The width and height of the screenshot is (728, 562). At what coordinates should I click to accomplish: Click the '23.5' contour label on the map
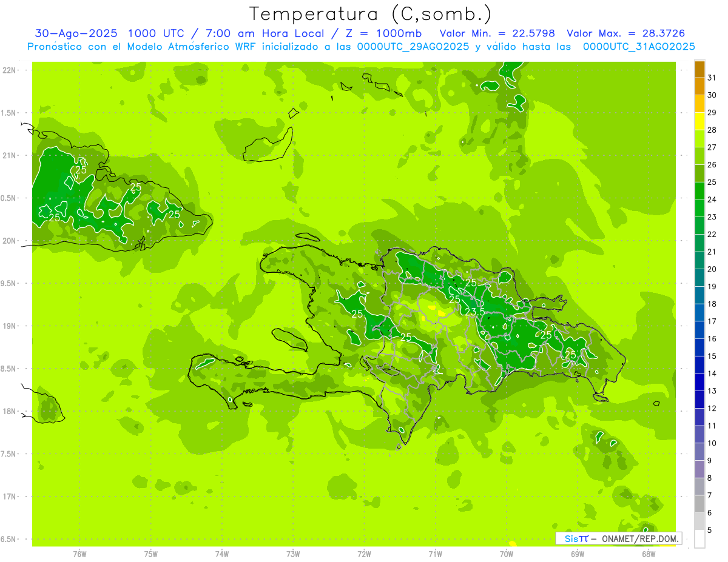pyautogui.click(x=474, y=311)
